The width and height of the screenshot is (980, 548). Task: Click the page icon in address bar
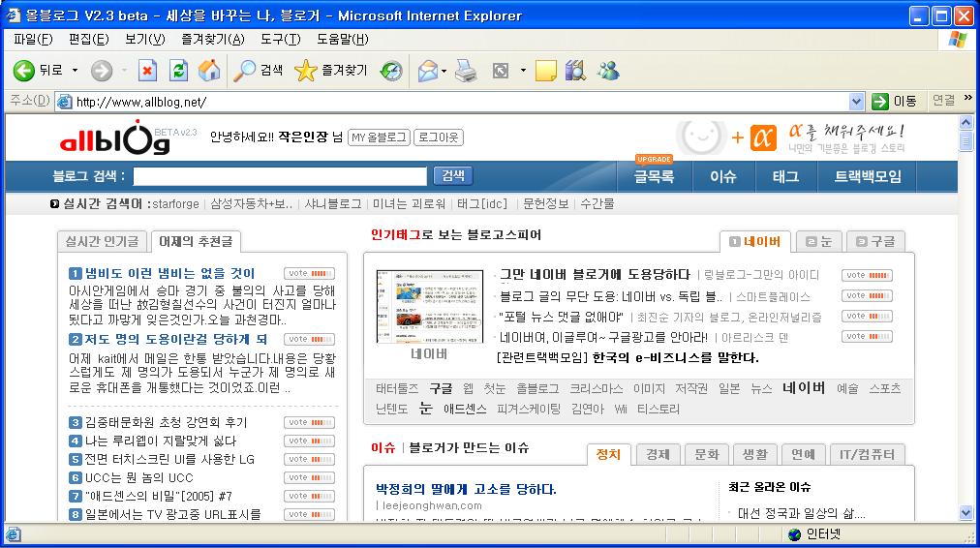(x=64, y=102)
